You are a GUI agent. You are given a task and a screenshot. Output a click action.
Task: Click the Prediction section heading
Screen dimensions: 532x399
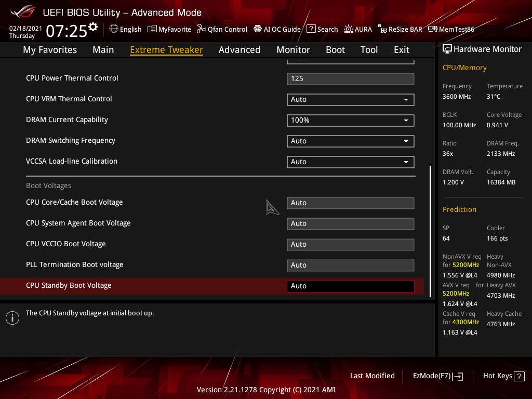tap(459, 209)
